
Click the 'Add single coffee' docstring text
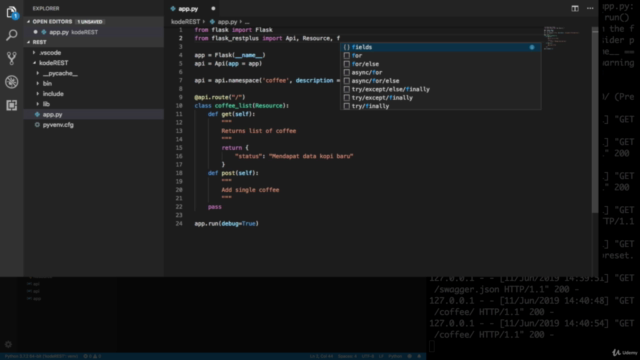tap(250, 190)
